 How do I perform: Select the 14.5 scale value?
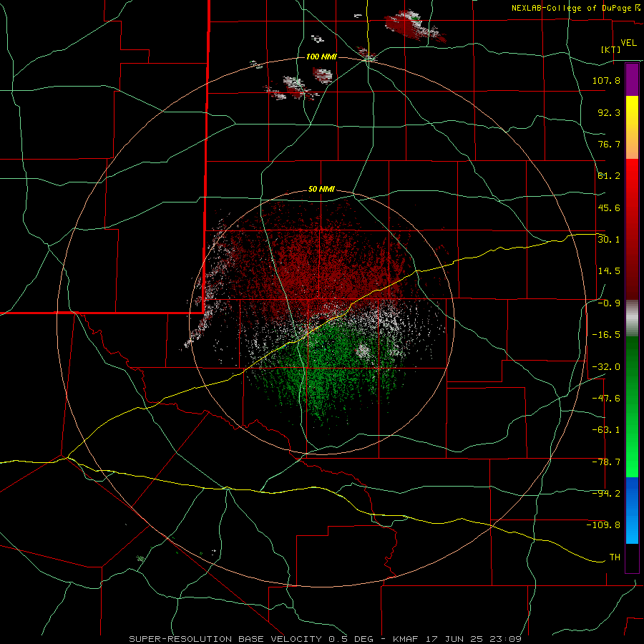coord(609,271)
